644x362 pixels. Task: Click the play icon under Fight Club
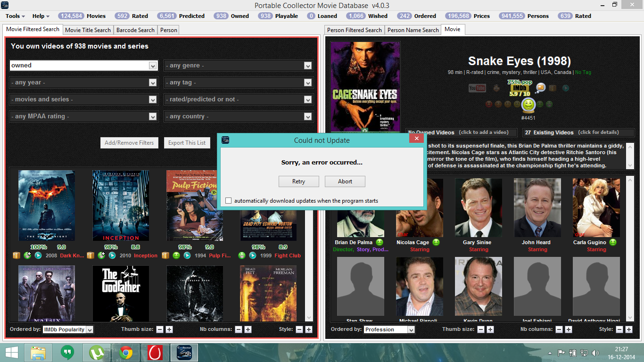pyautogui.click(x=253, y=255)
